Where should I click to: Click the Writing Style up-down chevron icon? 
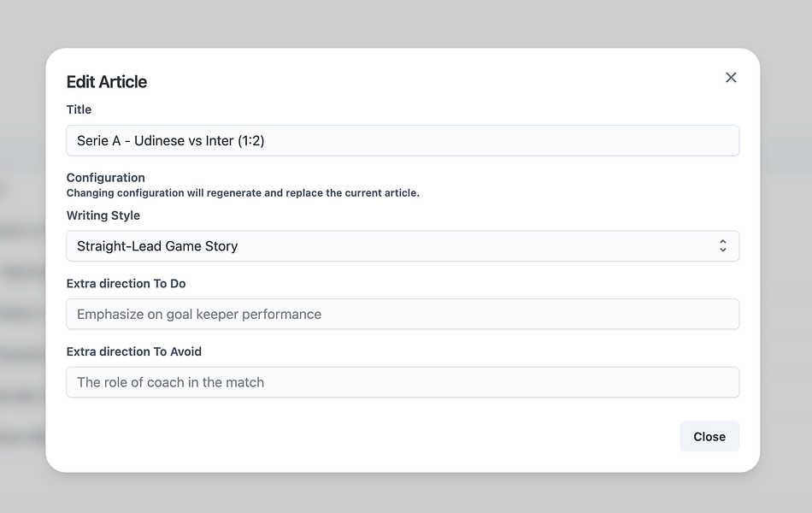point(722,246)
